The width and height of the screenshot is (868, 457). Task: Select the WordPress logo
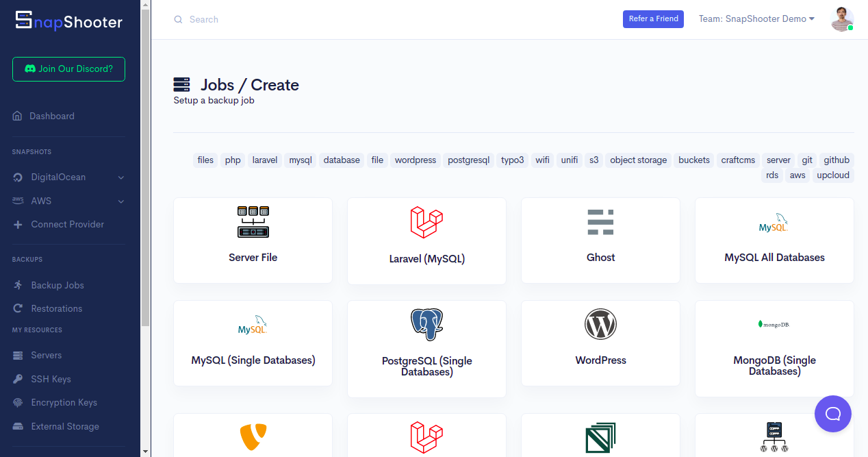600,324
